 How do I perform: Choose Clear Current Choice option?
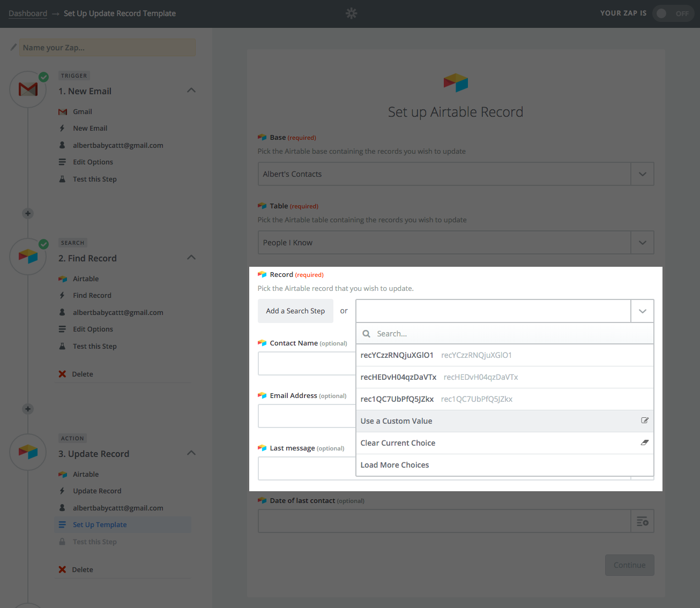click(x=505, y=443)
